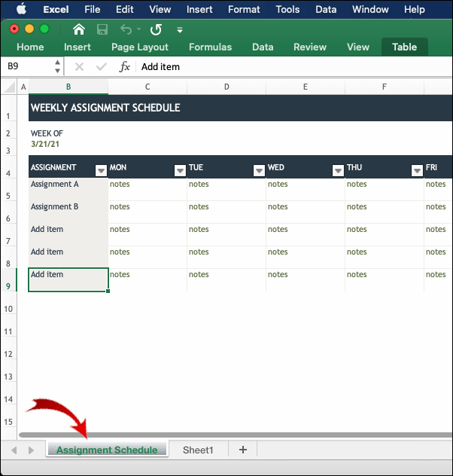
Task: Open the Edit menu
Action: tap(125, 9)
